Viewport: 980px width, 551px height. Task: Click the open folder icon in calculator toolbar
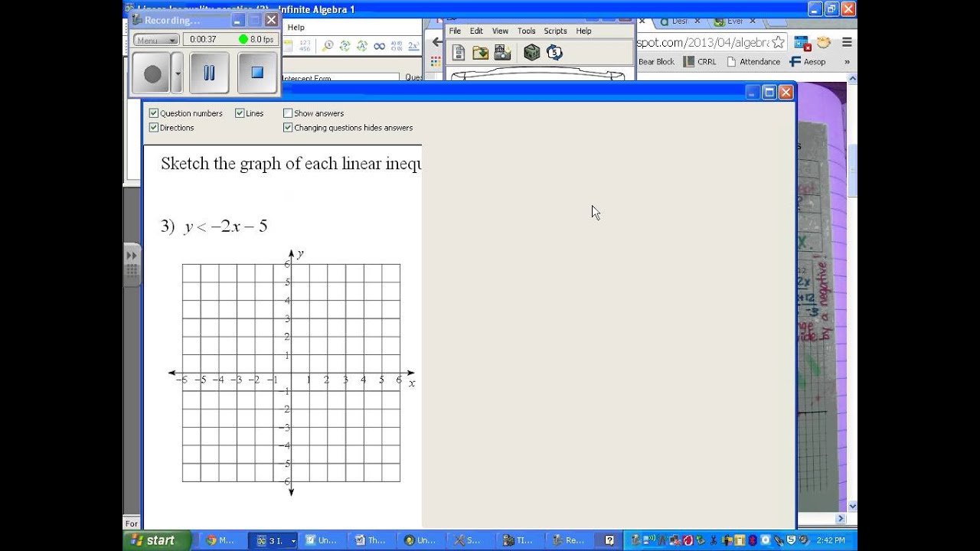coord(481,53)
